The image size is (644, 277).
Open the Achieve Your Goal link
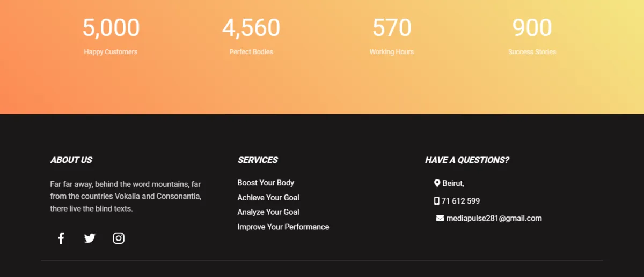[268, 198]
